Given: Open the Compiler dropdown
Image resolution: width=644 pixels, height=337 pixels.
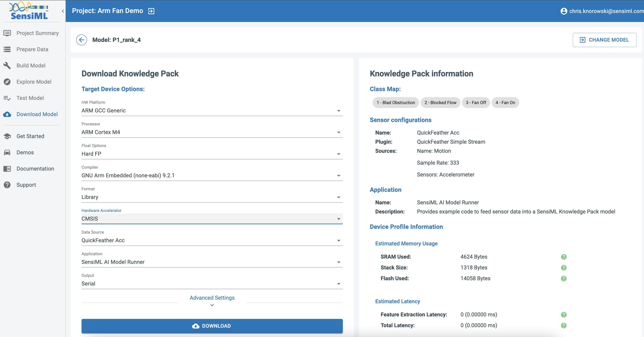Looking at the screenshot, I should [x=212, y=175].
